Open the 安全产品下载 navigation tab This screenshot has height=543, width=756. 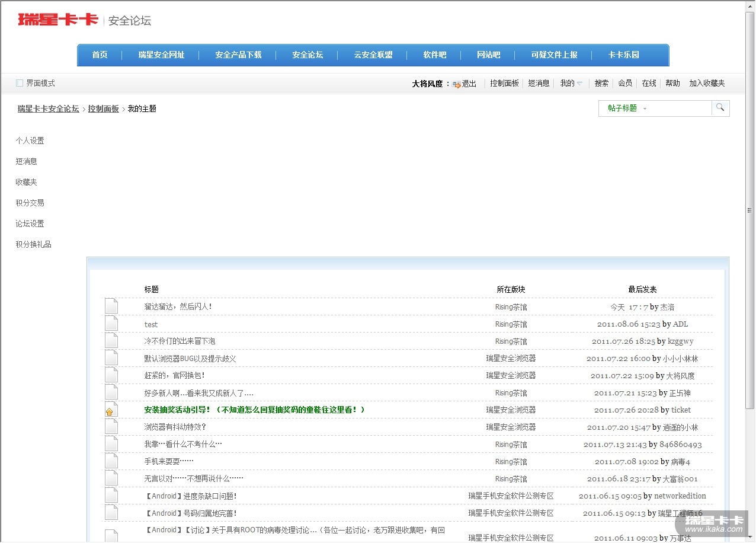238,55
